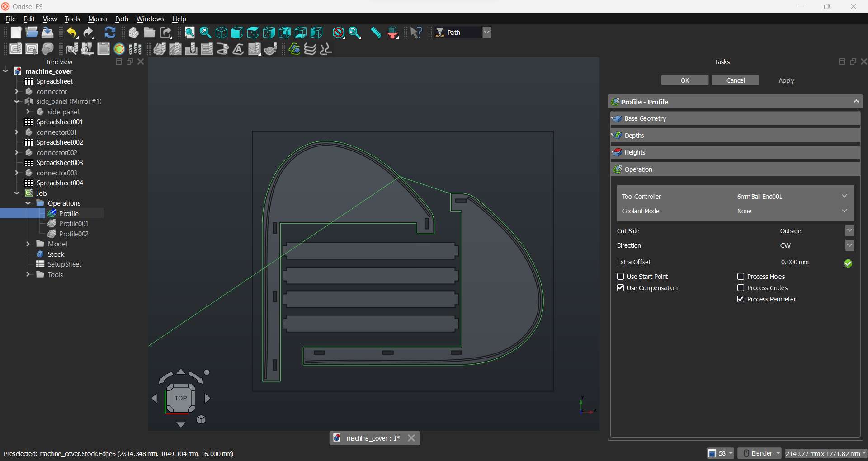Click the Measure distance ruler icon
Viewport: 868px width, 461px height.
click(x=376, y=33)
